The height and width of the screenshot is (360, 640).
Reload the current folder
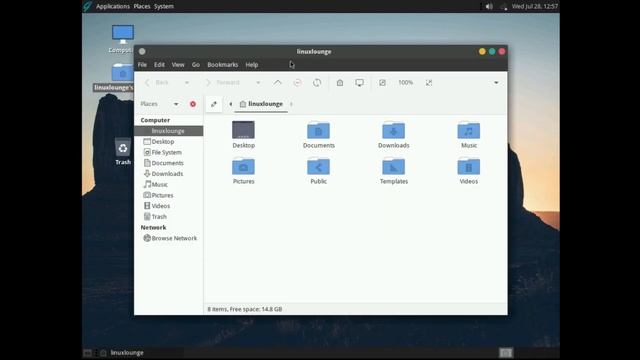click(317, 82)
